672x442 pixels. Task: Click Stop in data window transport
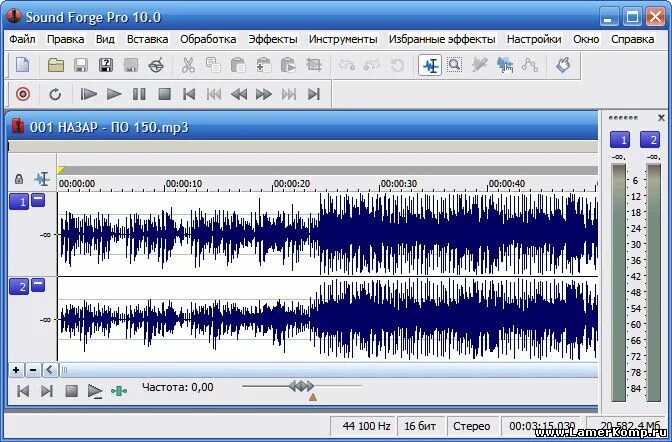coord(71,391)
